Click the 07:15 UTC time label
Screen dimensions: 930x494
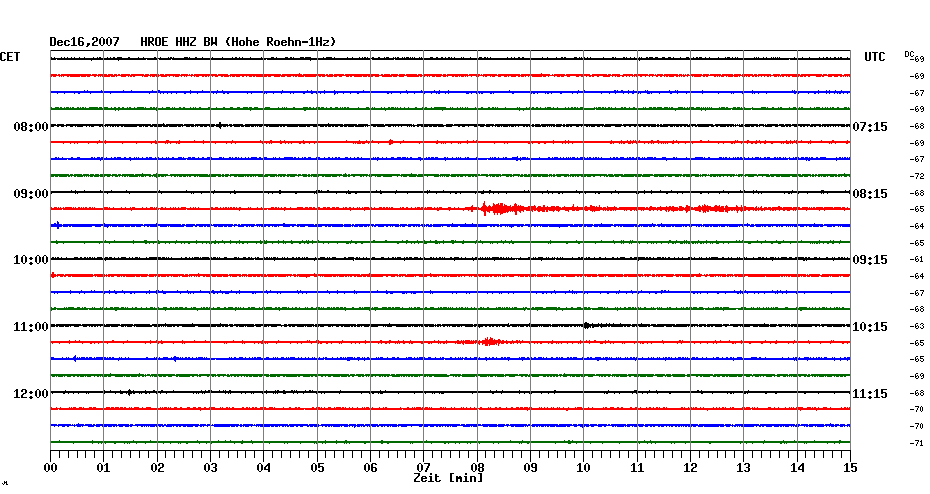870,127
